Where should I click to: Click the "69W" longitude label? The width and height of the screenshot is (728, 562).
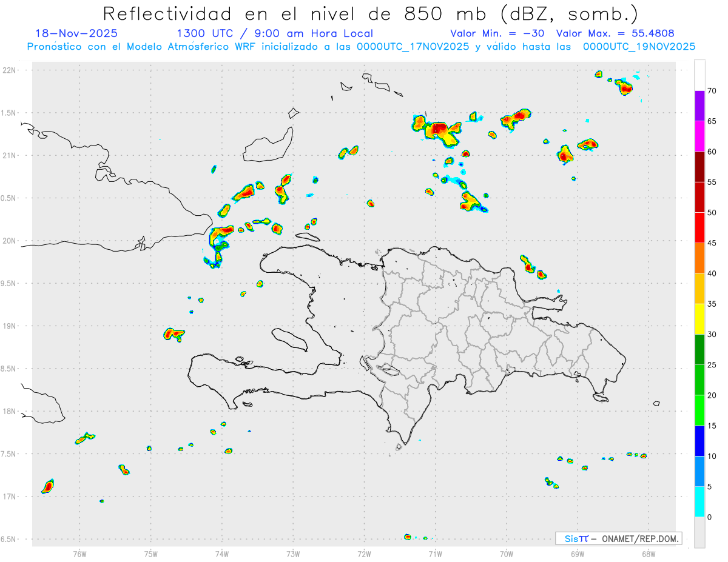click(x=577, y=554)
